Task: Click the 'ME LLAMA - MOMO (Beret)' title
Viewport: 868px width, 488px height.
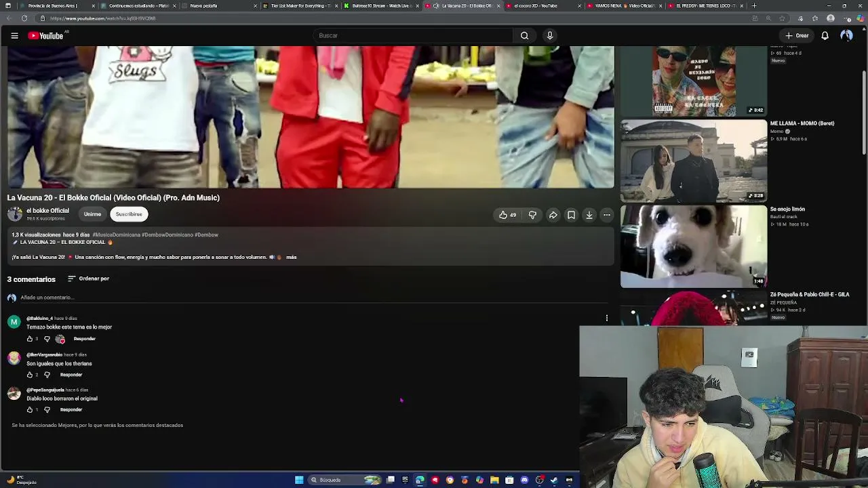Action: [802, 123]
